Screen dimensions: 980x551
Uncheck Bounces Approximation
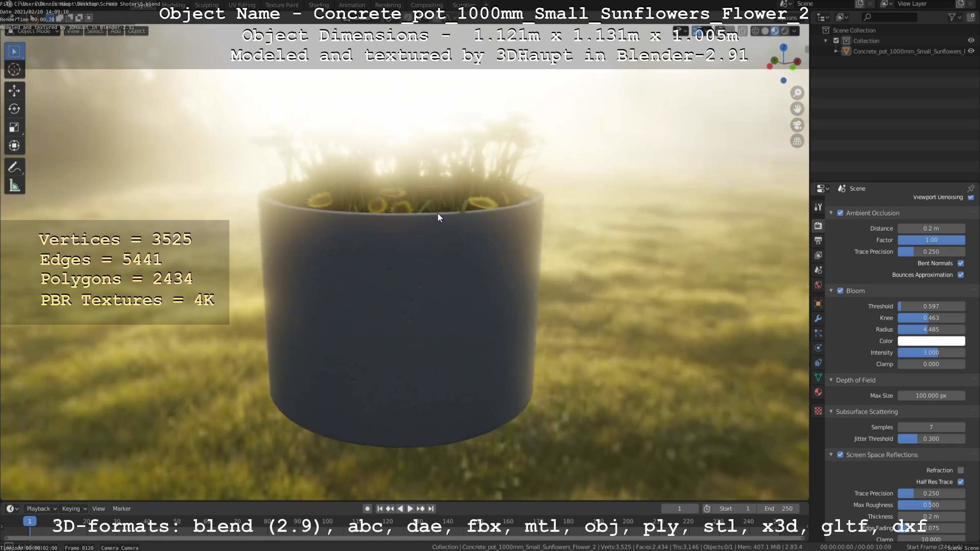point(961,275)
